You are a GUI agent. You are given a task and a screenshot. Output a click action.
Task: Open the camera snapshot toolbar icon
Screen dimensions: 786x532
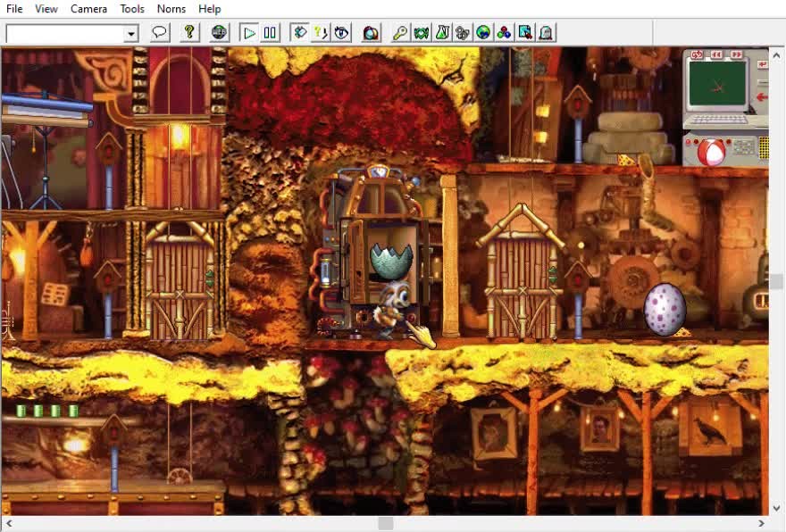[x=371, y=33]
